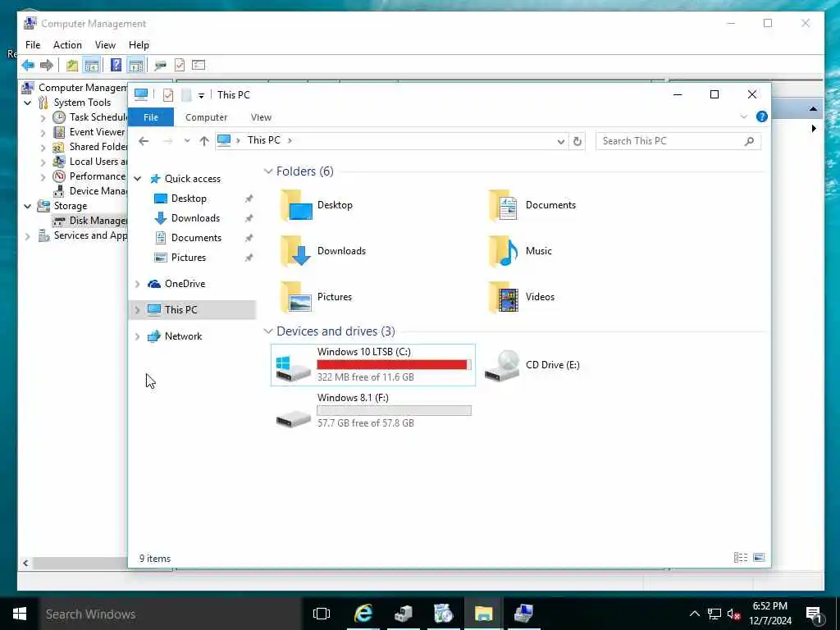Screen dimensions: 840x630
Task: Expand OneDrive in navigation pane
Action: 137,284
